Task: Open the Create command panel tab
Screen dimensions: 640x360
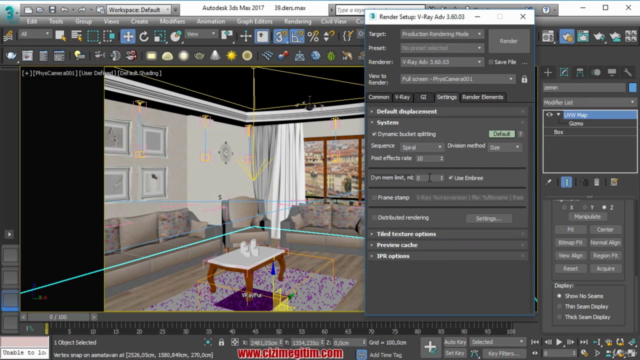Action: click(x=548, y=73)
